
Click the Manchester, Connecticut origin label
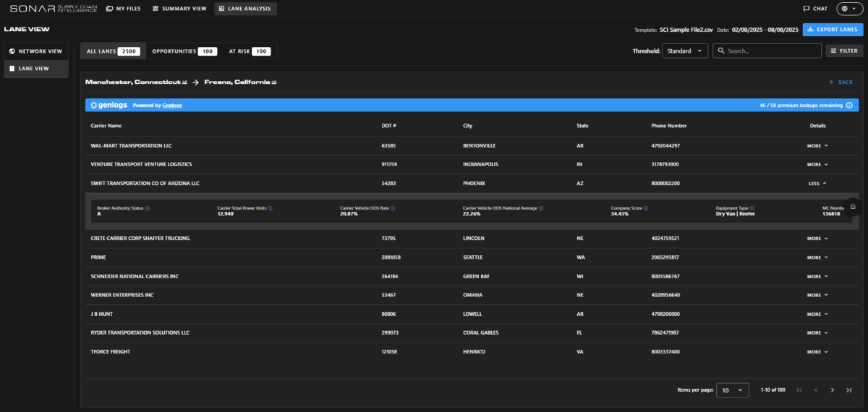[133, 82]
